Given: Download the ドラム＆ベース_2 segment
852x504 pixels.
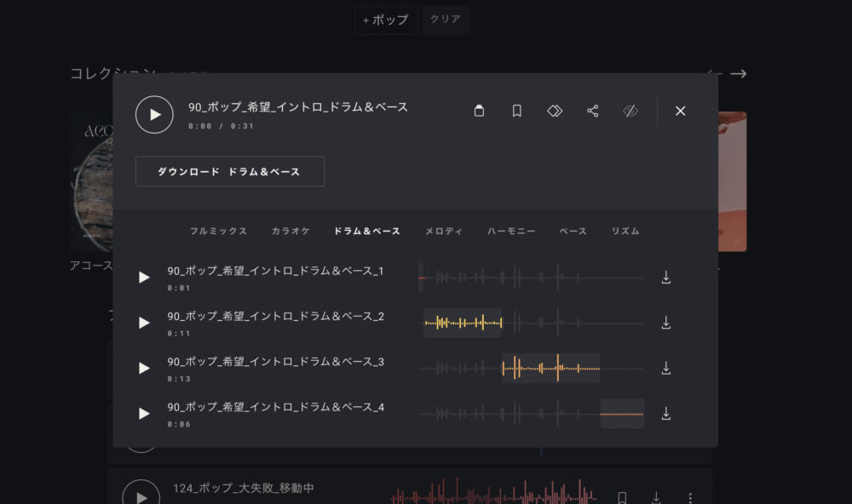Looking at the screenshot, I should pyautogui.click(x=666, y=323).
